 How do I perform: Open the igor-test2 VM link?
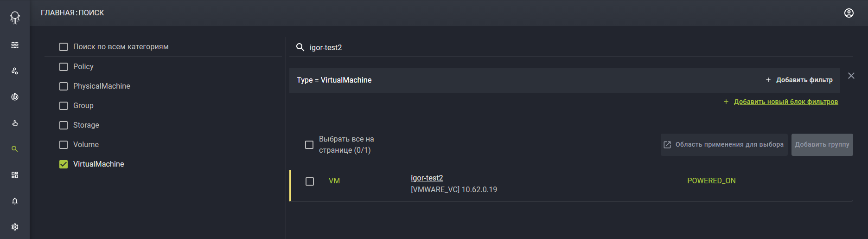427,178
